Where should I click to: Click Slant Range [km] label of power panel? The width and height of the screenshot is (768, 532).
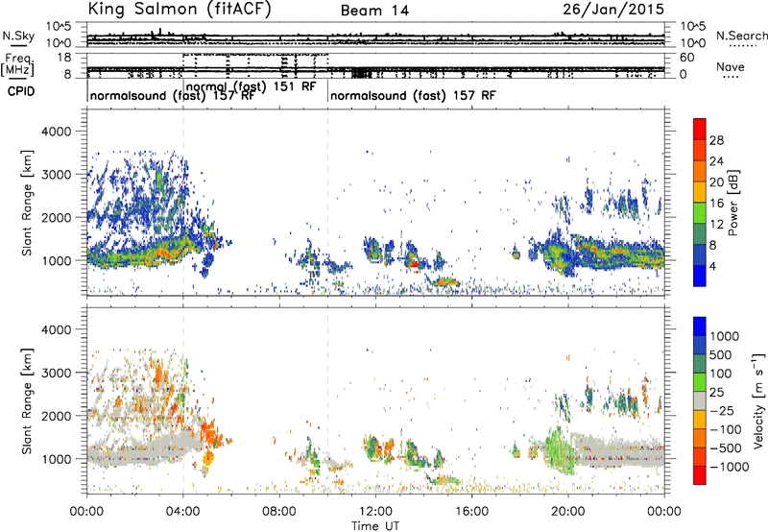pos(27,203)
